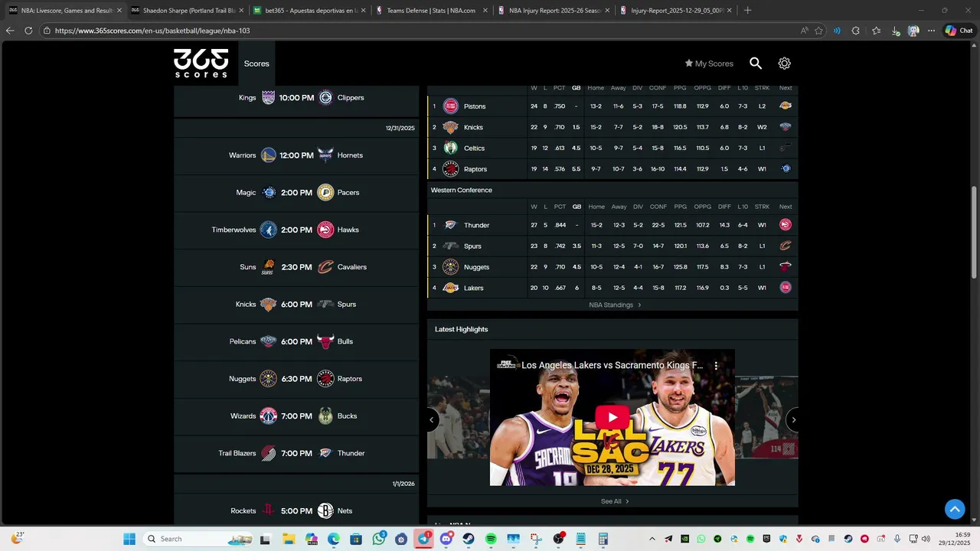Open My Scores favorites

point(709,64)
